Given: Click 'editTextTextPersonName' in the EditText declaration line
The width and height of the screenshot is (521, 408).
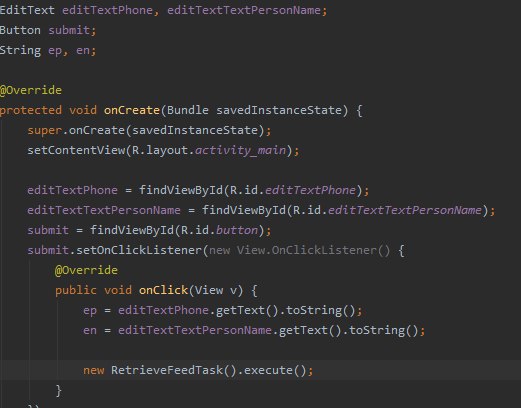Looking at the screenshot, I should point(244,10).
